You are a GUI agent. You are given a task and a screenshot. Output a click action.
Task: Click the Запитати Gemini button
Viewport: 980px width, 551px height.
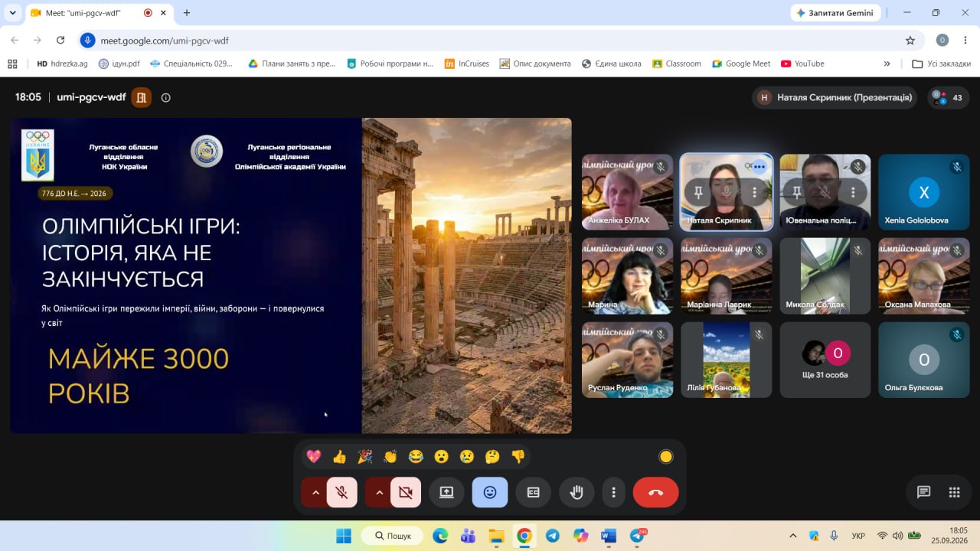click(835, 13)
